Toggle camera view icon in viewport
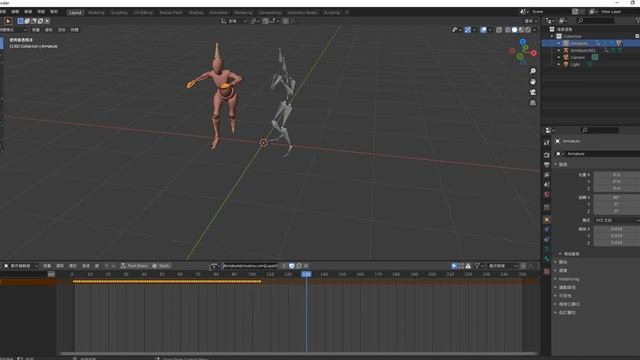This screenshot has width=640, height=360. (533, 92)
